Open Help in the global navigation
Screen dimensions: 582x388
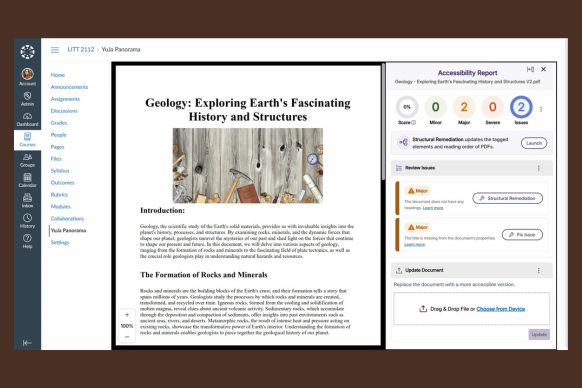[27, 241]
